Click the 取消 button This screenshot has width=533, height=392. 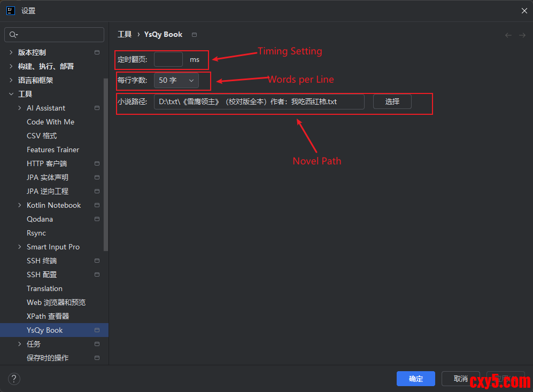point(460,379)
